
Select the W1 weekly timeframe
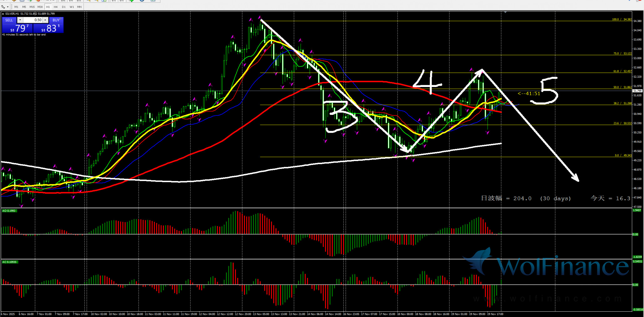coord(72,7)
